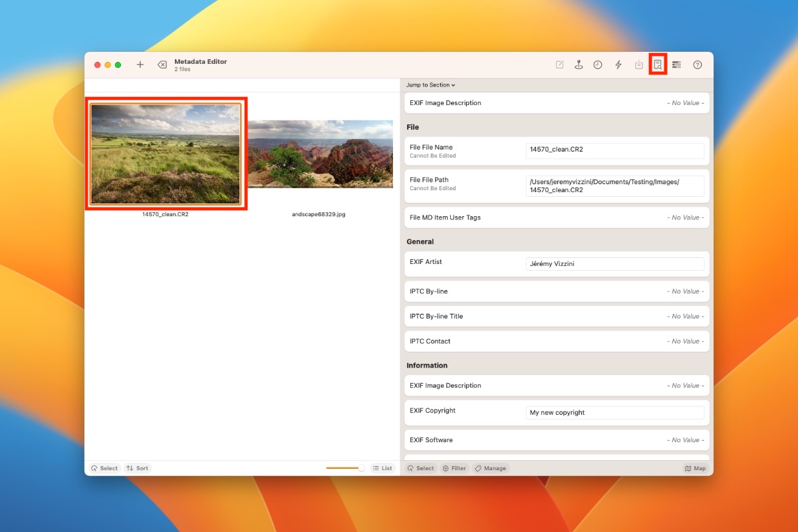Click the IPTC By-line Title row
798x532 pixels.
point(557,317)
